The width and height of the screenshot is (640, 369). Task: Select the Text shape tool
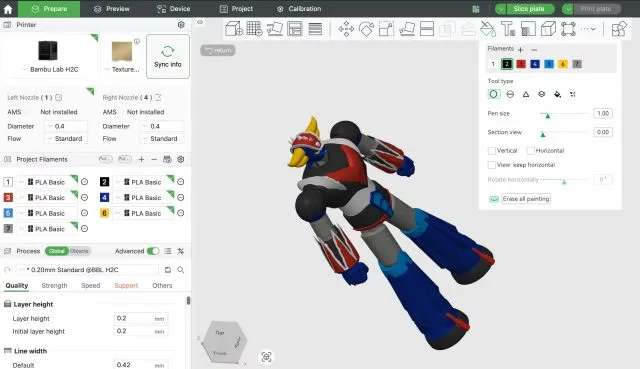(508, 29)
